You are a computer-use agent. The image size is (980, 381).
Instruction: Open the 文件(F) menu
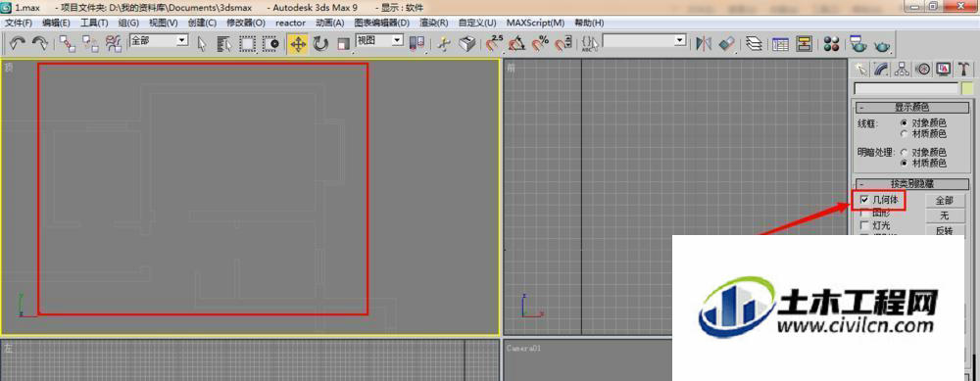(19, 23)
